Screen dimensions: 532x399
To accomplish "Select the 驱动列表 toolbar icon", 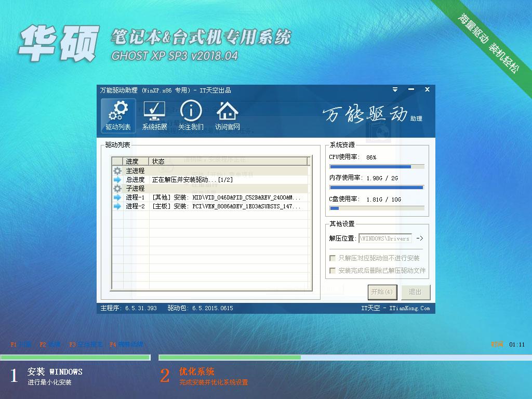I will [x=118, y=115].
